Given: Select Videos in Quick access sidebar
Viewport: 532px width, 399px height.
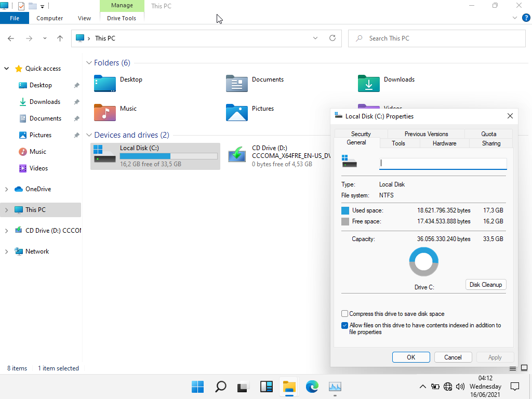Looking at the screenshot, I should 38,168.
